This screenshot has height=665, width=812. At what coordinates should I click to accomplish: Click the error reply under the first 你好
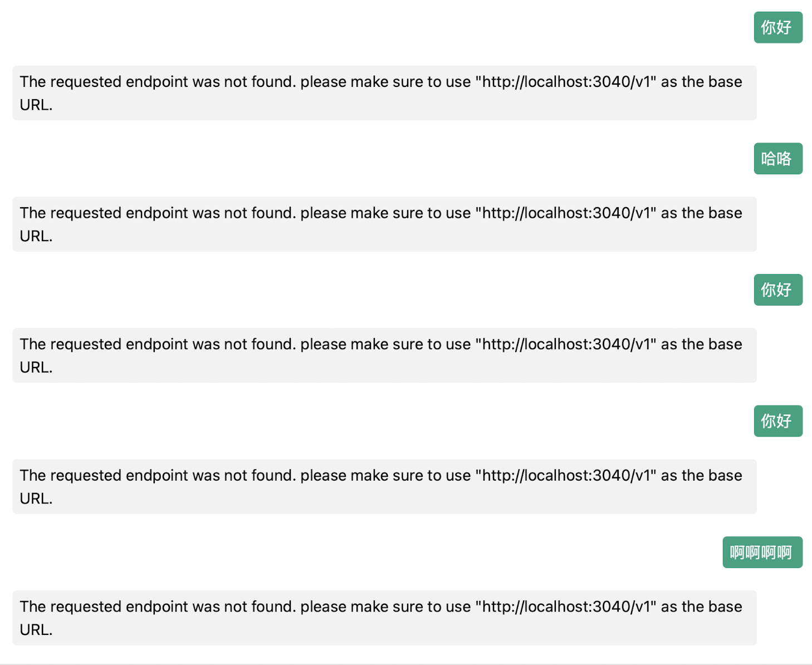[384, 93]
